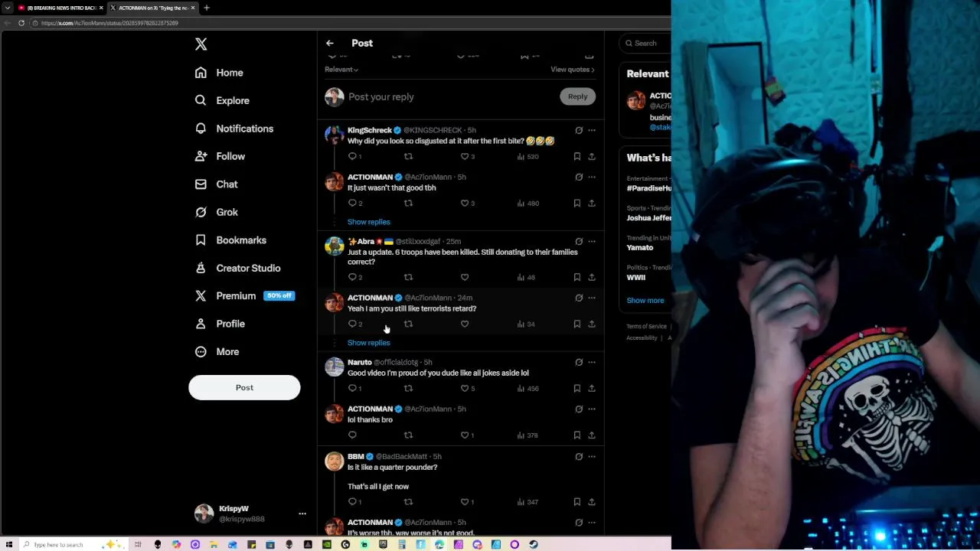Like Naruto's 'Good video' comment
980x551 pixels.
pyautogui.click(x=467, y=388)
